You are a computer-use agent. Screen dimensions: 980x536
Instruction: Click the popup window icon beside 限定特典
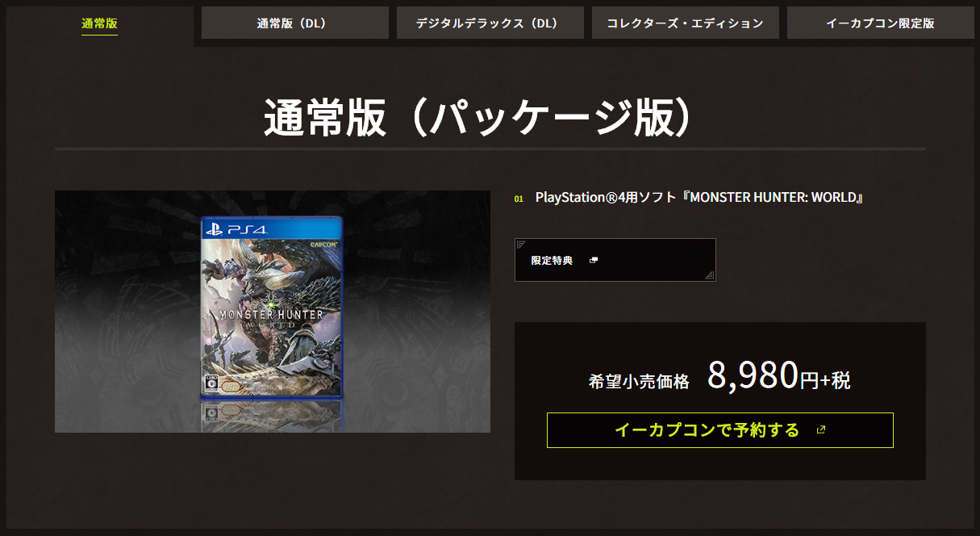[x=594, y=260]
